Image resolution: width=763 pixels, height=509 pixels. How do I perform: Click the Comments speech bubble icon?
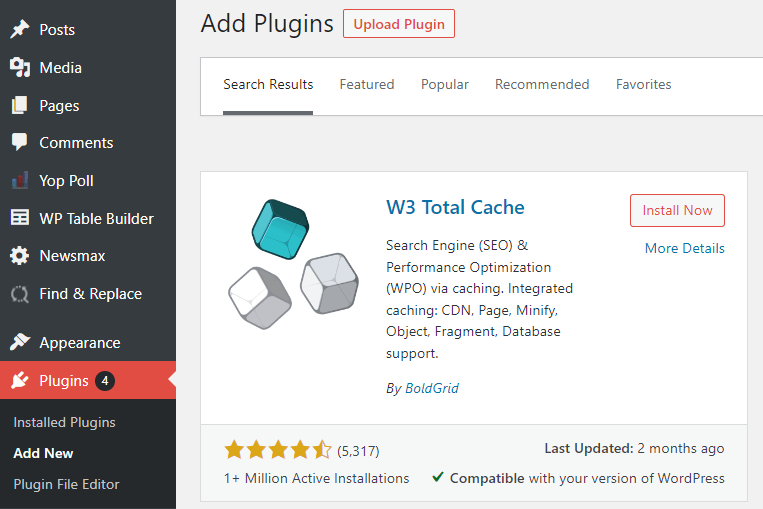tap(19, 142)
